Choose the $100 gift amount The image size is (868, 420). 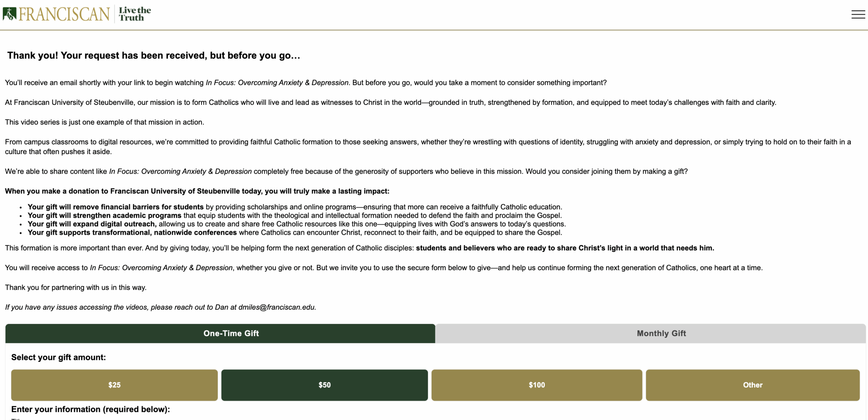(536, 385)
